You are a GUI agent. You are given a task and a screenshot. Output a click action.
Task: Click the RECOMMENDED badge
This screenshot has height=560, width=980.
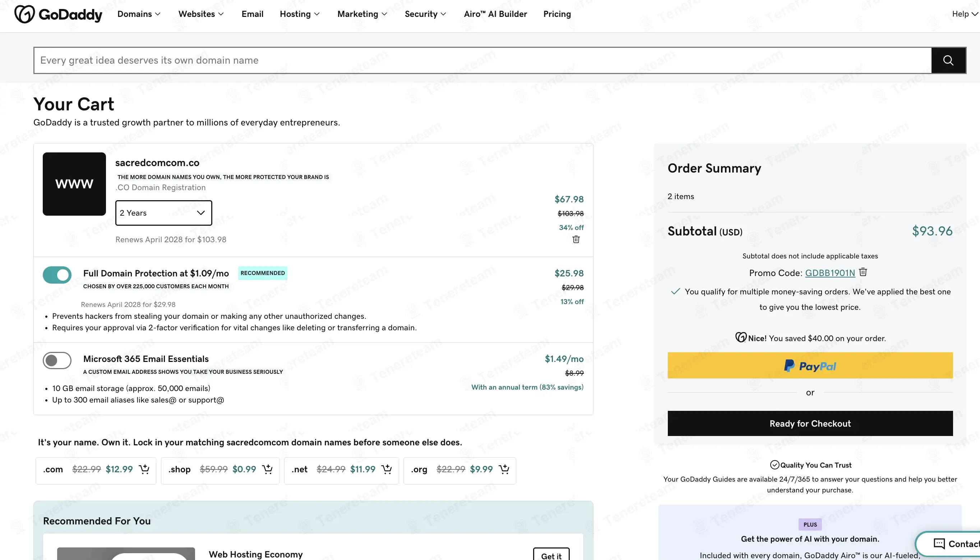click(x=263, y=273)
